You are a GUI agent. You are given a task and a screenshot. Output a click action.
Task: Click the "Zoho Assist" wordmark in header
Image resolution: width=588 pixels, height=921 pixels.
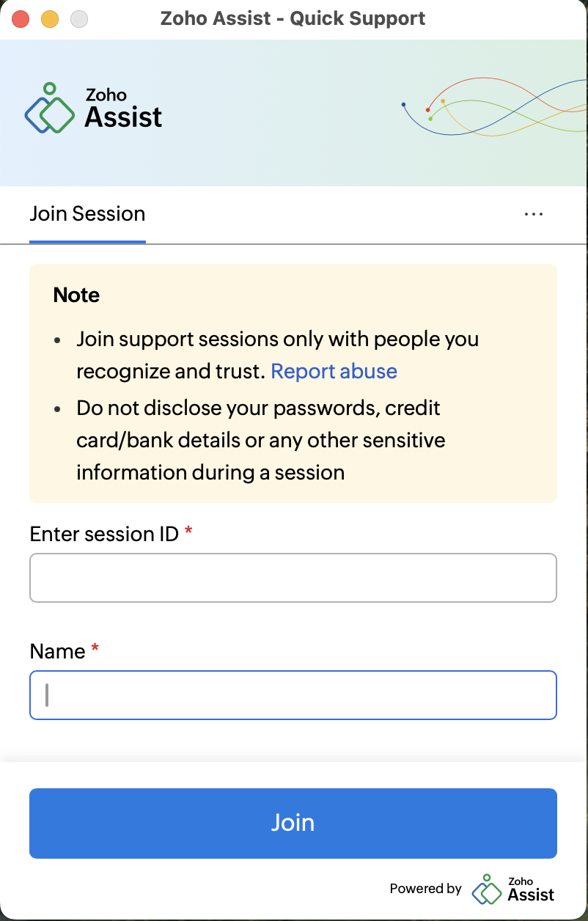coord(123,109)
